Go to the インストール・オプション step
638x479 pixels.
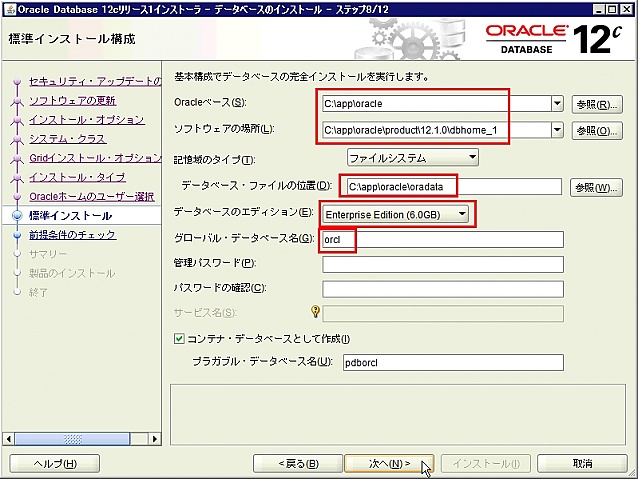pos(87,120)
